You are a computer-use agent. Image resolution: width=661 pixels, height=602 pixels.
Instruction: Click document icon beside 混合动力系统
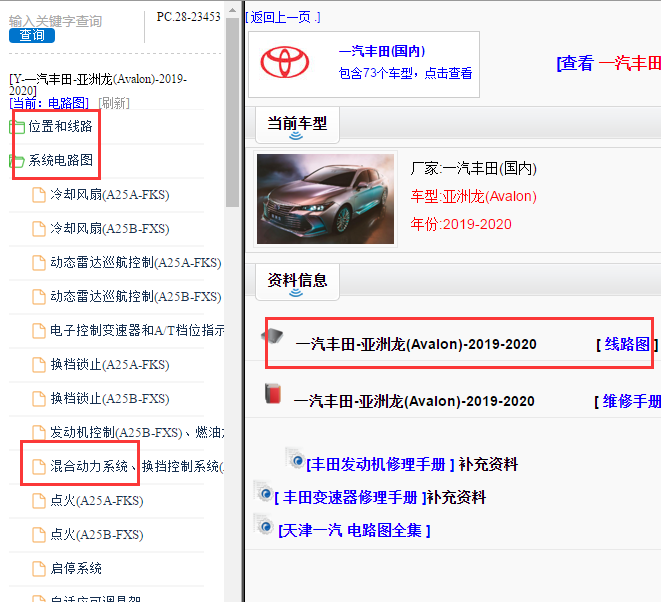[39, 467]
